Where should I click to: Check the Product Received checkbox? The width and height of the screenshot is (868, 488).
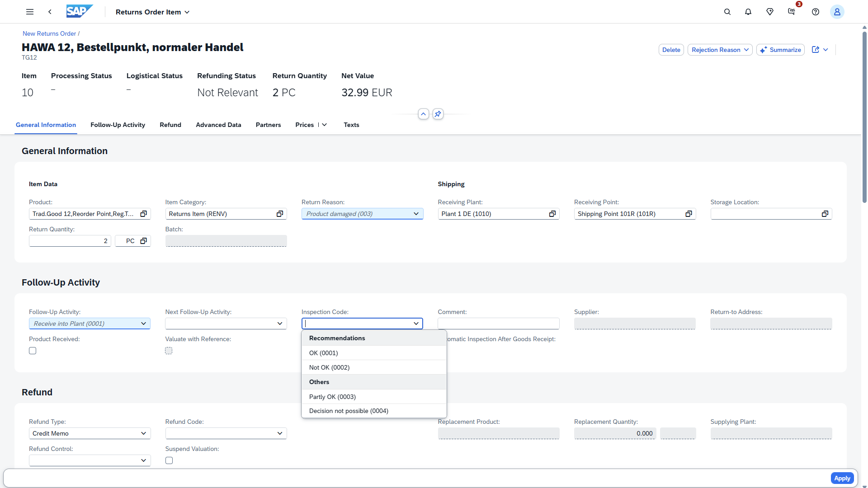[33, 351]
